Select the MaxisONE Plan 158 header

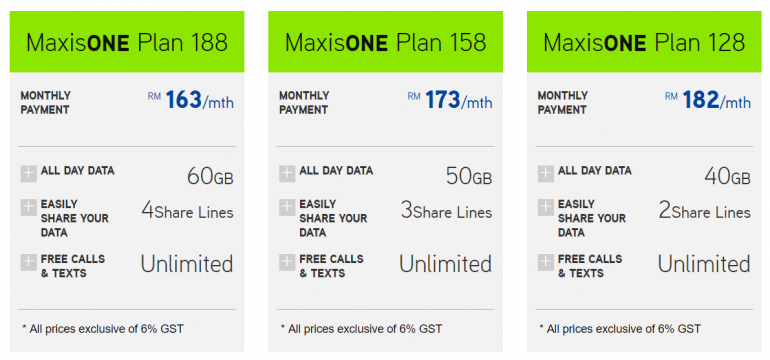pos(385,42)
